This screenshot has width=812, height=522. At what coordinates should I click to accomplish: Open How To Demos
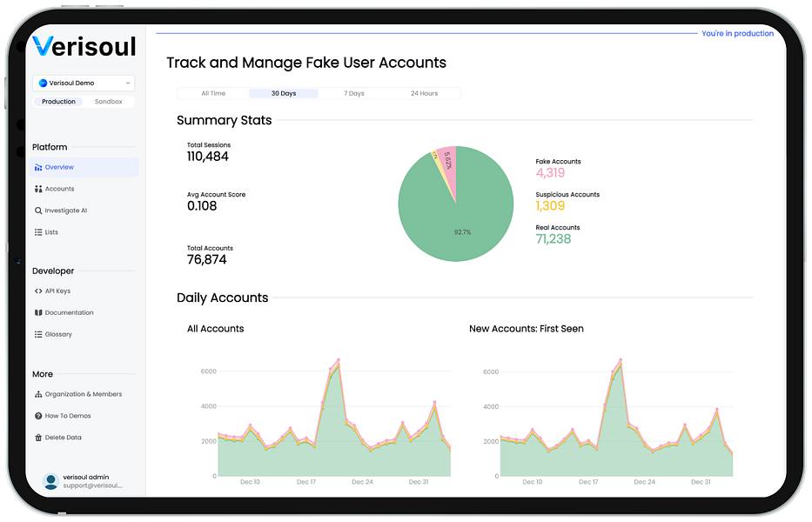(84, 417)
